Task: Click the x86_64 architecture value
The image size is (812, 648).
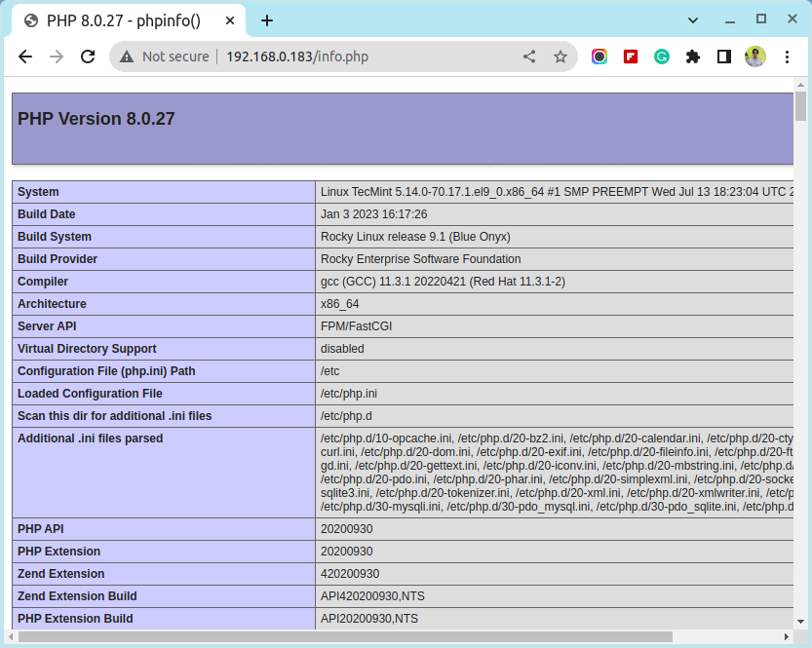Action: coord(339,304)
